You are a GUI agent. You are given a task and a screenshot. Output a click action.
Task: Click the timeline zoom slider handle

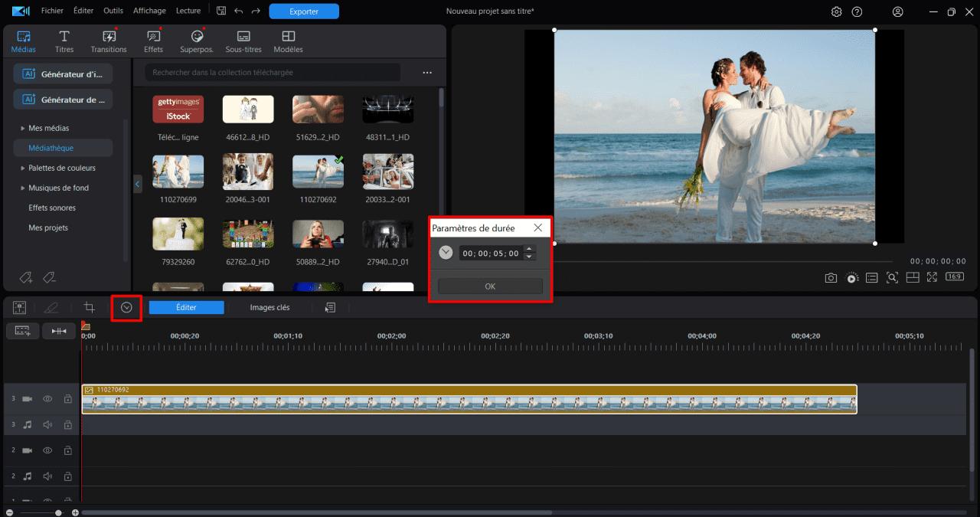click(58, 512)
